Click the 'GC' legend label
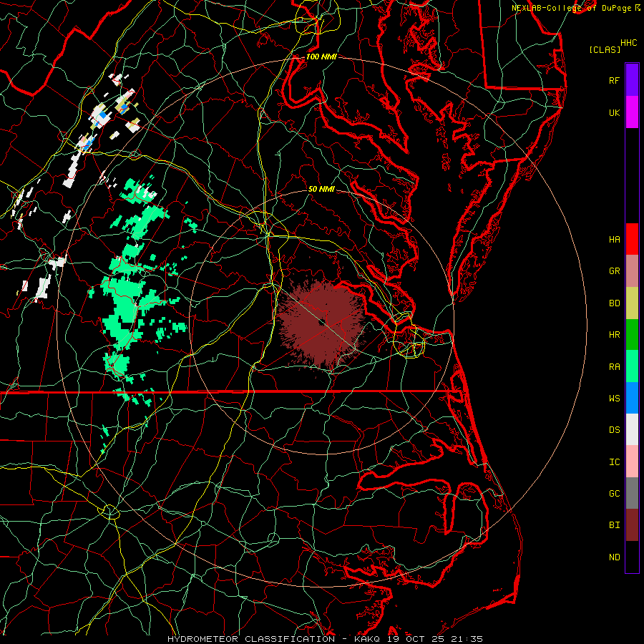Screen dimensions: 644x644 coord(614,494)
